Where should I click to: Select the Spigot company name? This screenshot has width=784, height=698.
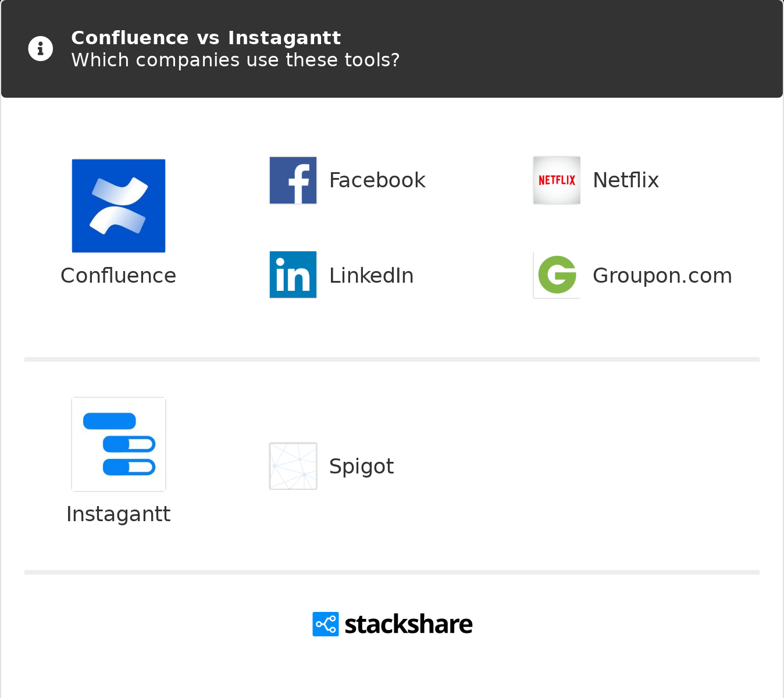361,466
